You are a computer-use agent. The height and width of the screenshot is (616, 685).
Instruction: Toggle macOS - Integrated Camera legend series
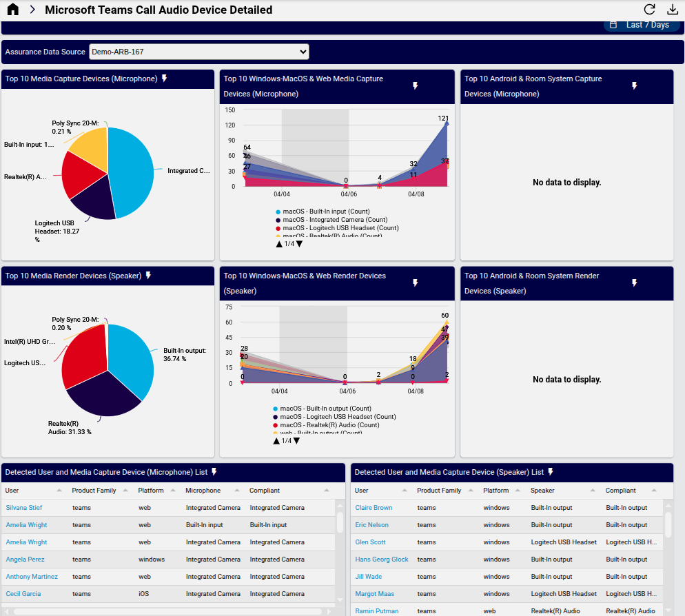coord(331,220)
